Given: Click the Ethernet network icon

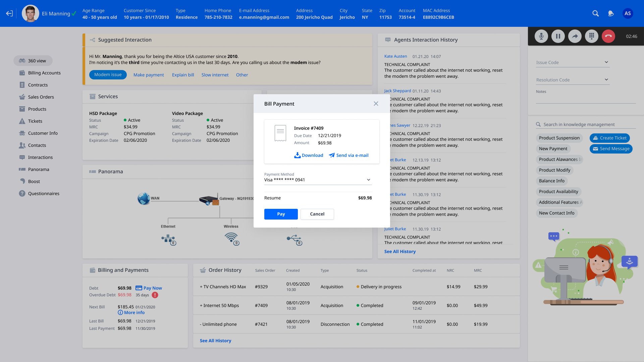Looking at the screenshot, I should pos(168,240).
